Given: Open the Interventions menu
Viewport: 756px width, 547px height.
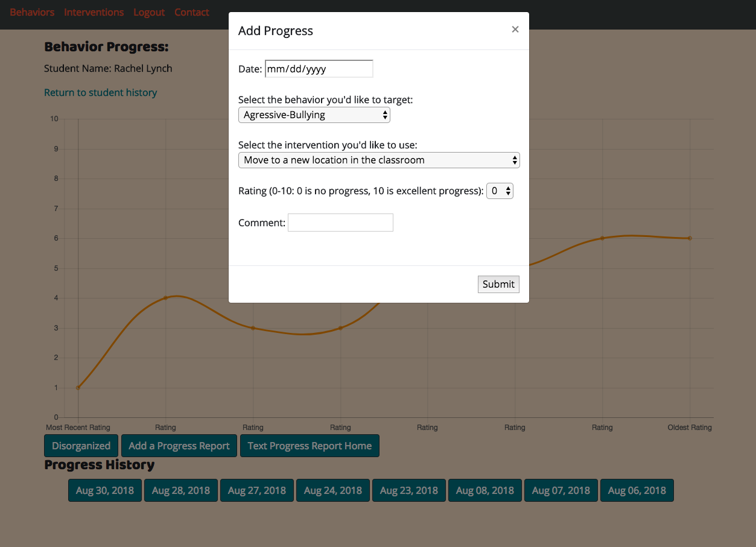Looking at the screenshot, I should click(x=94, y=12).
